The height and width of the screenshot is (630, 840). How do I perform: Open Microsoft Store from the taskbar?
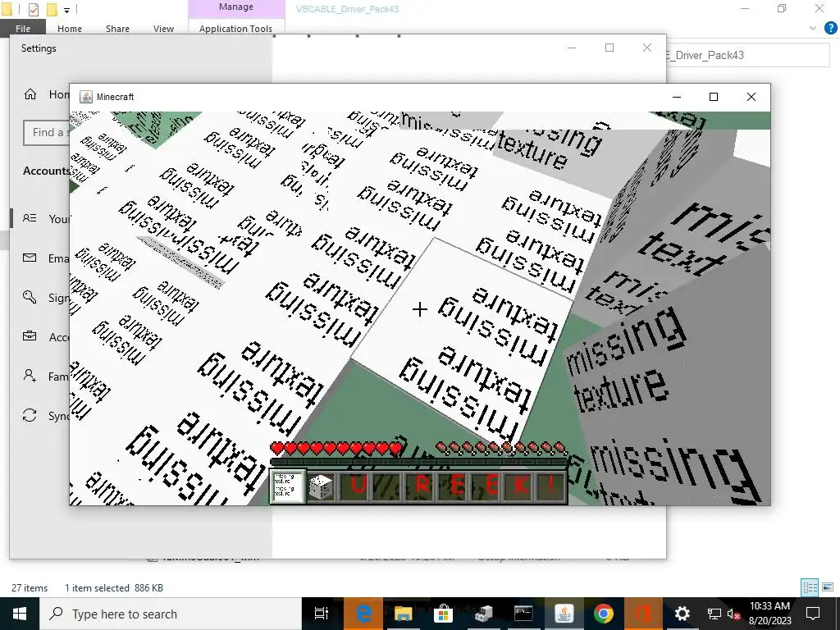click(x=443, y=614)
